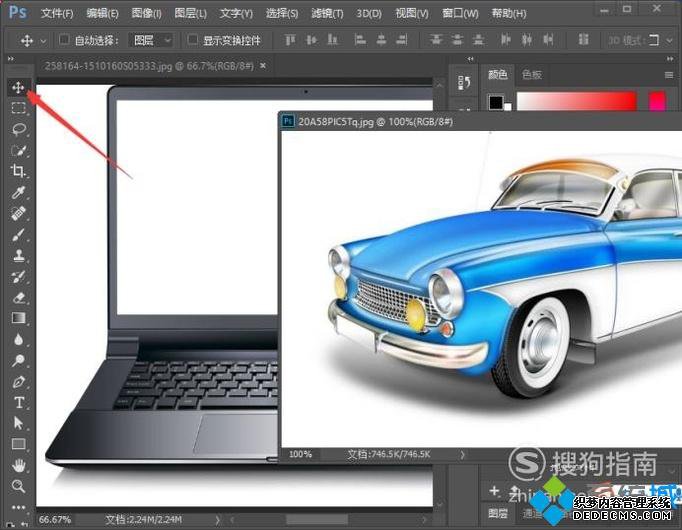The image size is (682, 530).
Task: Click the 100% zoom field in car window
Action: tap(301, 454)
